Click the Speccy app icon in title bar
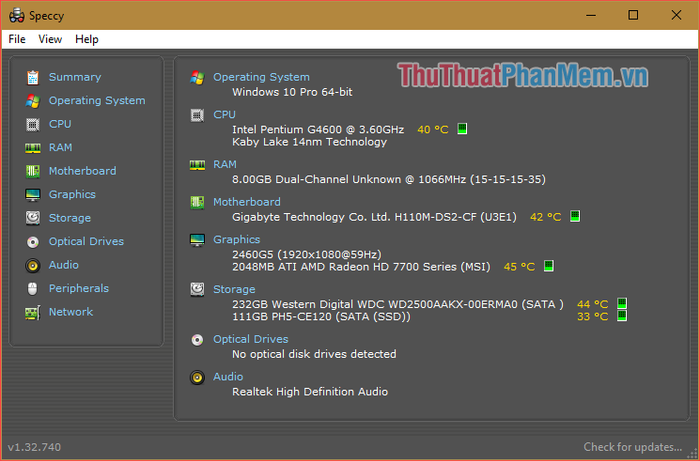 pos(17,15)
